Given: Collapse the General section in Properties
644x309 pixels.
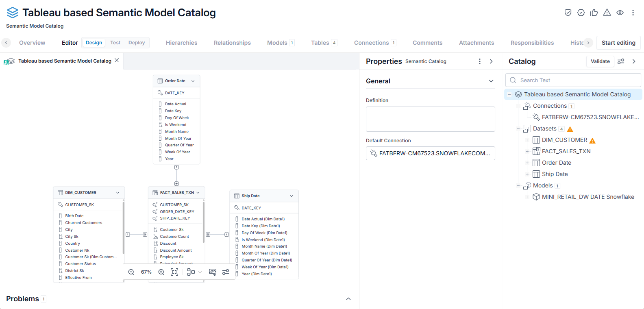Looking at the screenshot, I should [491, 81].
